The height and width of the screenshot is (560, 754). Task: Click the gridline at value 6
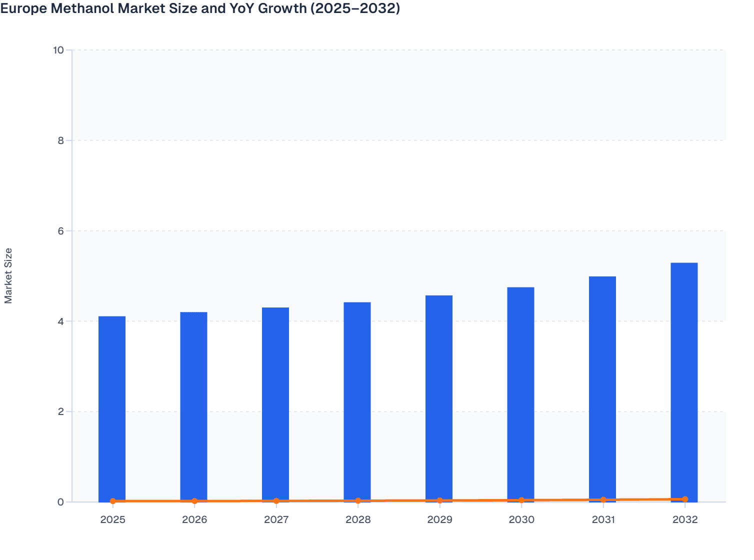pyautogui.click(x=350, y=230)
